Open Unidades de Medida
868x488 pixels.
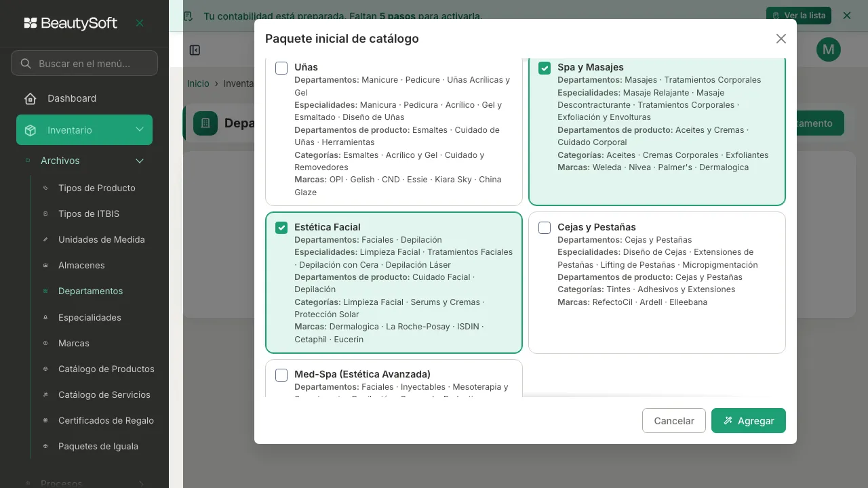tap(102, 239)
